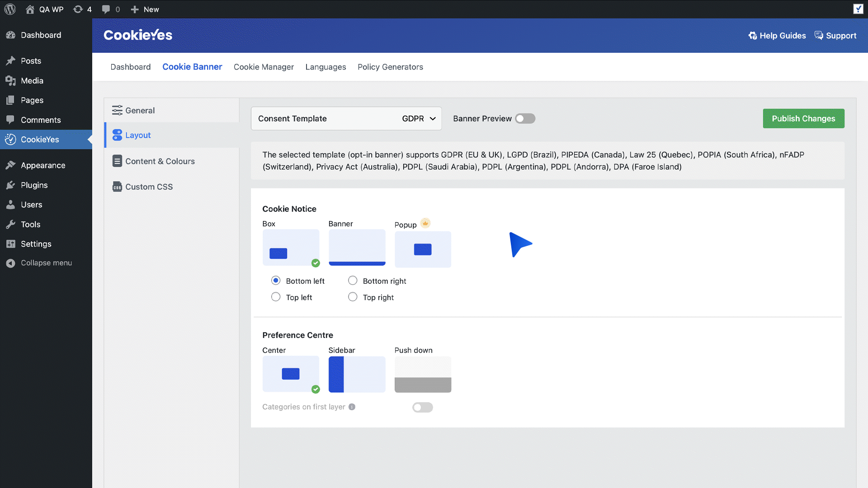
Task: Open the New content dropdown in admin bar
Action: [x=145, y=9]
